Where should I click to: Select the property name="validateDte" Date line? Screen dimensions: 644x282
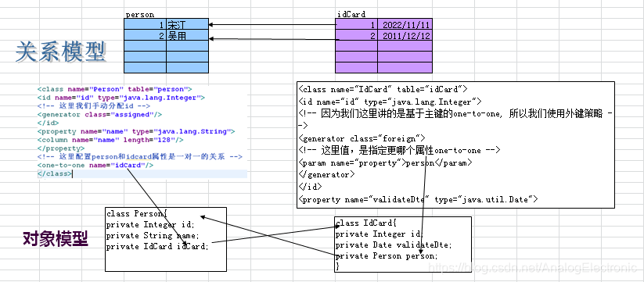[418, 200]
